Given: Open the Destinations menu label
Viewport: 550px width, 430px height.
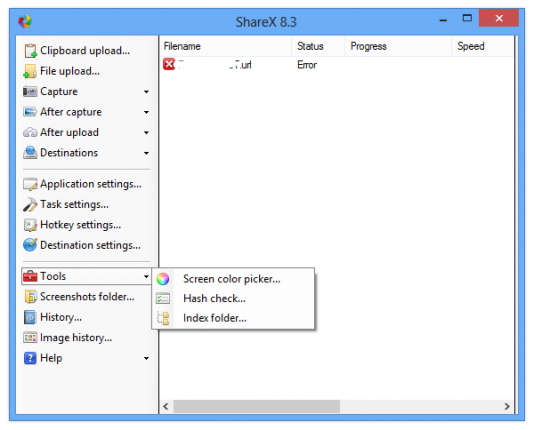Looking at the screenshot, I should tap(69, 153).
